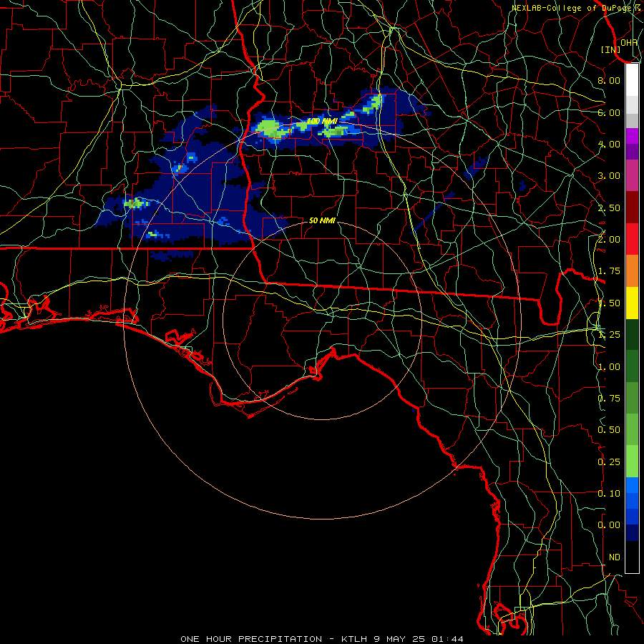Click the 0.10 legend value
The image size is (644, 644).
(609, 494)
